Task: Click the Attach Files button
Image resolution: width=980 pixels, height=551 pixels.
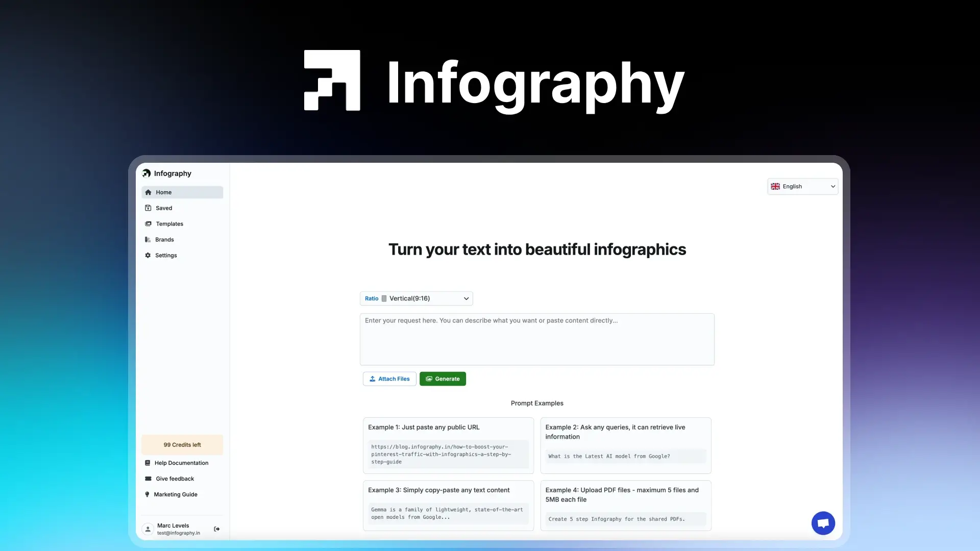Action: (389, 379)
